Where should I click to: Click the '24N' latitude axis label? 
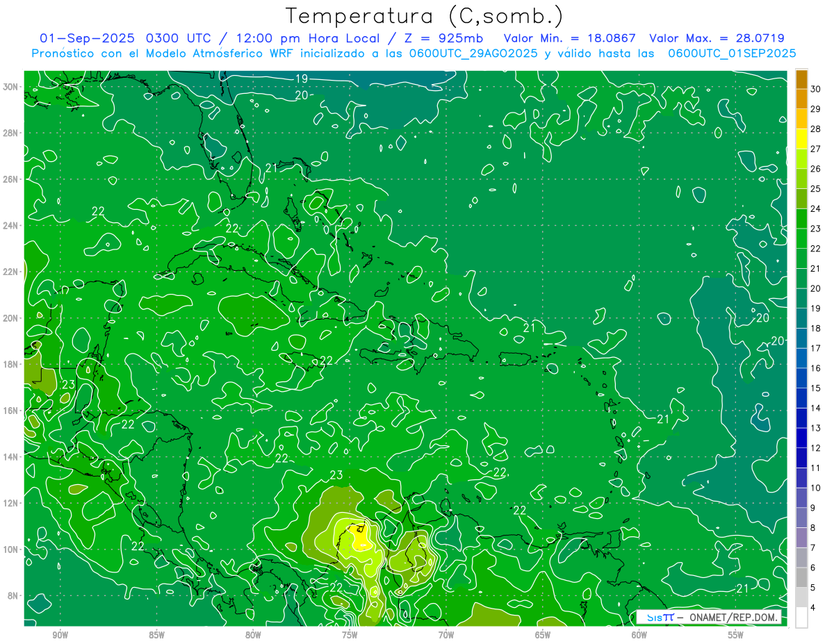(x=11, y=226)
